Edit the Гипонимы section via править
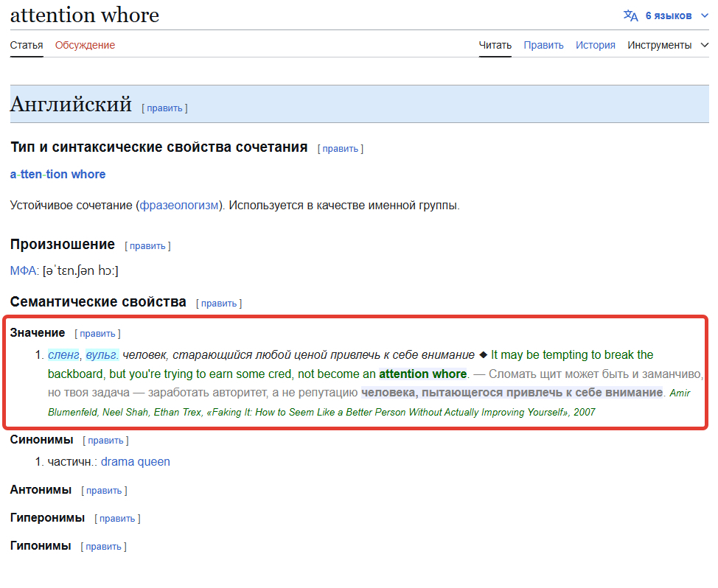718x588 pixels. tap(103, 547)
